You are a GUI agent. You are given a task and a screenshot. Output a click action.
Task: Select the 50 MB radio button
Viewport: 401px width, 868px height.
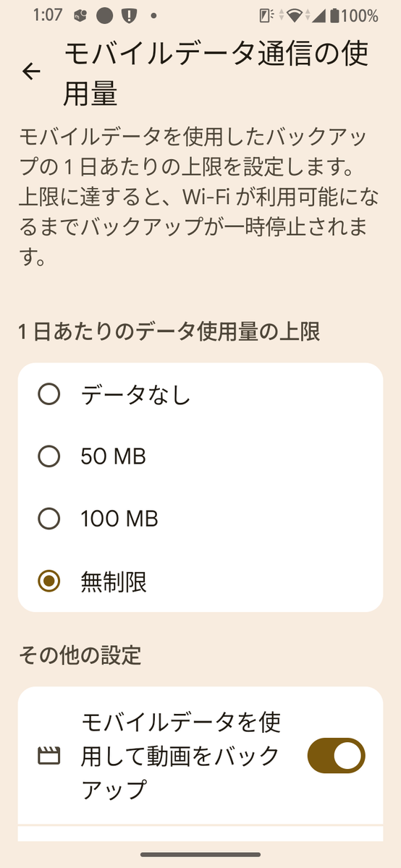point(49,456)
